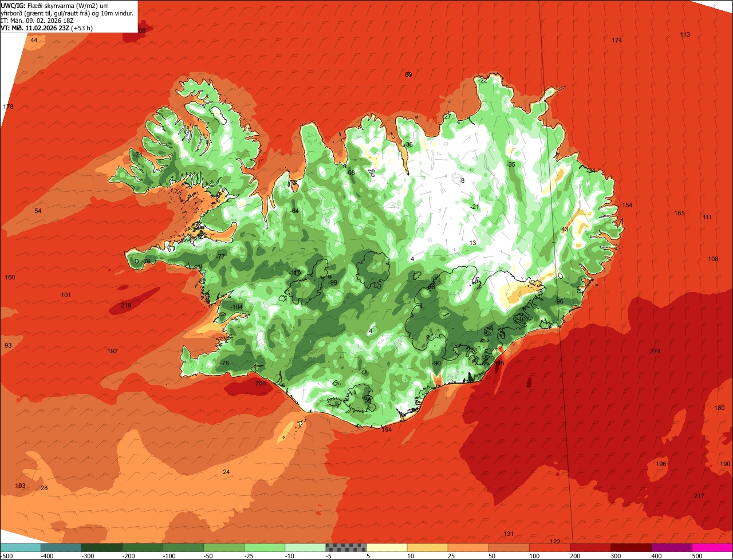Select the darkest green -300 to -200 swatch
Image resolution: width=733 pixels, height=560 pixels.
point(102,547)
